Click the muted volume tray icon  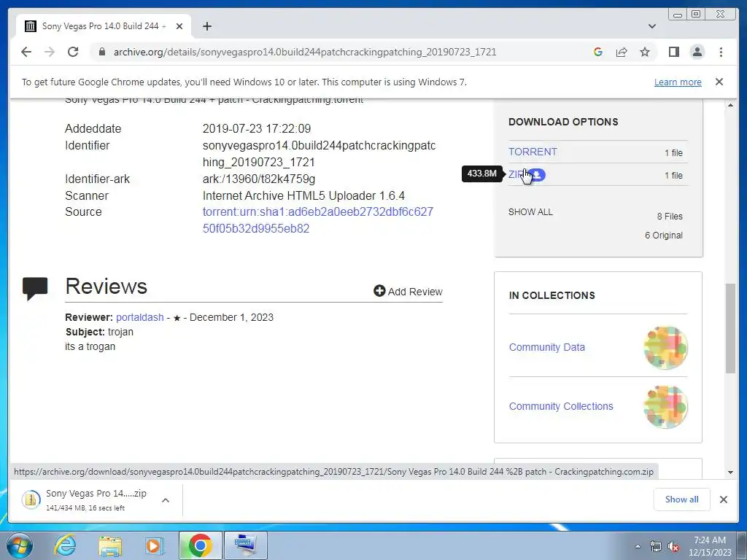tap(673, 547)
